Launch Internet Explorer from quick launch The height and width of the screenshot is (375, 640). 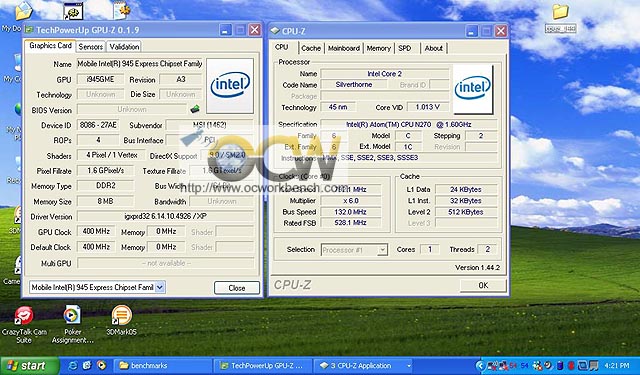tap(73, 366)
